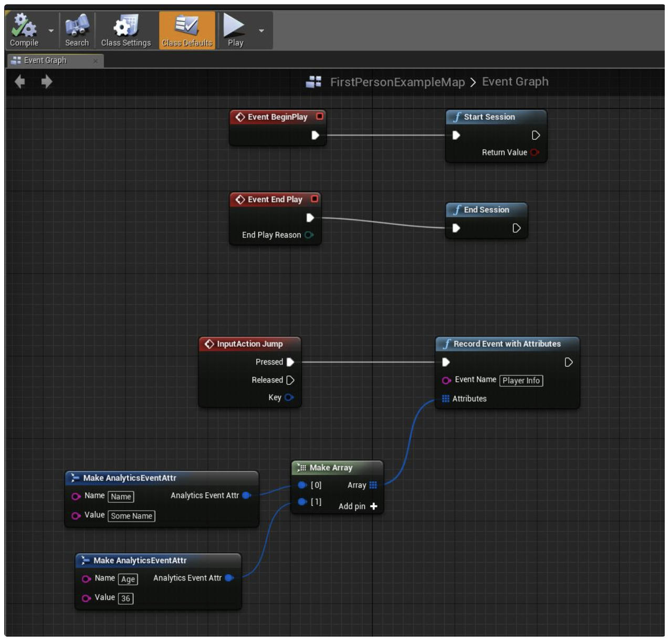This screenshot has height=644, width=670.
Task: Navigate back with the left arrow
Action: tap(20, 81)
